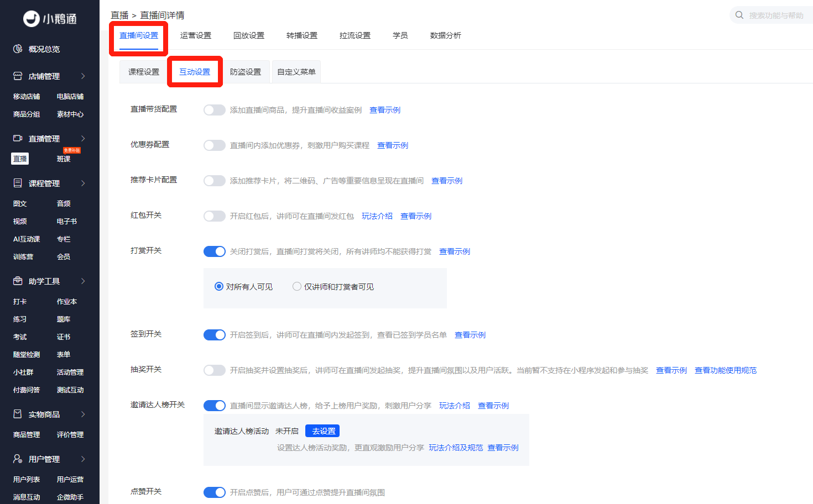The width and height of the screenshot is (813, 504).
Task: Click the 实物商品 icon
Action: (18, 414)
